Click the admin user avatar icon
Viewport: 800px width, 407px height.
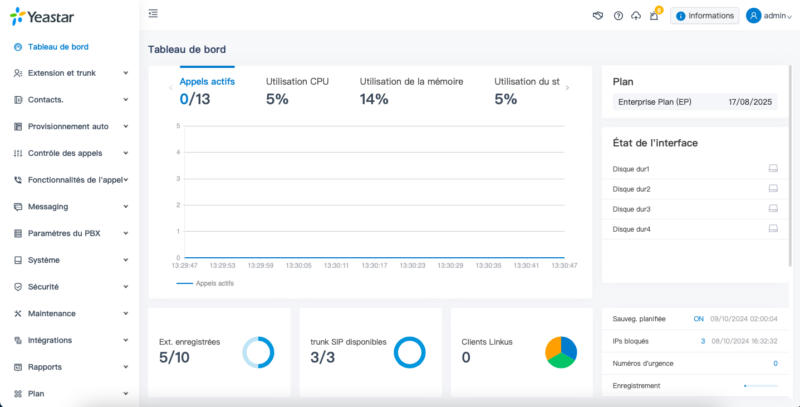point(753,15)
